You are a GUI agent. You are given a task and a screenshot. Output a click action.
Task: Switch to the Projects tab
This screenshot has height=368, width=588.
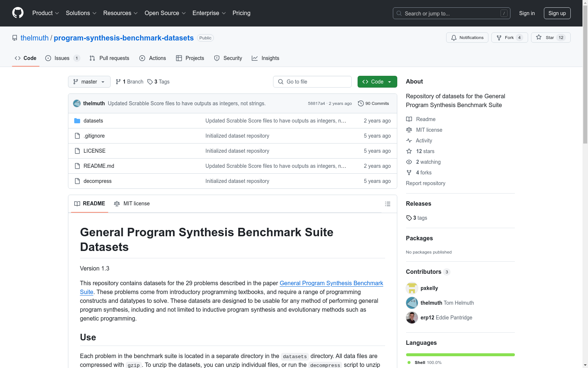190,58
